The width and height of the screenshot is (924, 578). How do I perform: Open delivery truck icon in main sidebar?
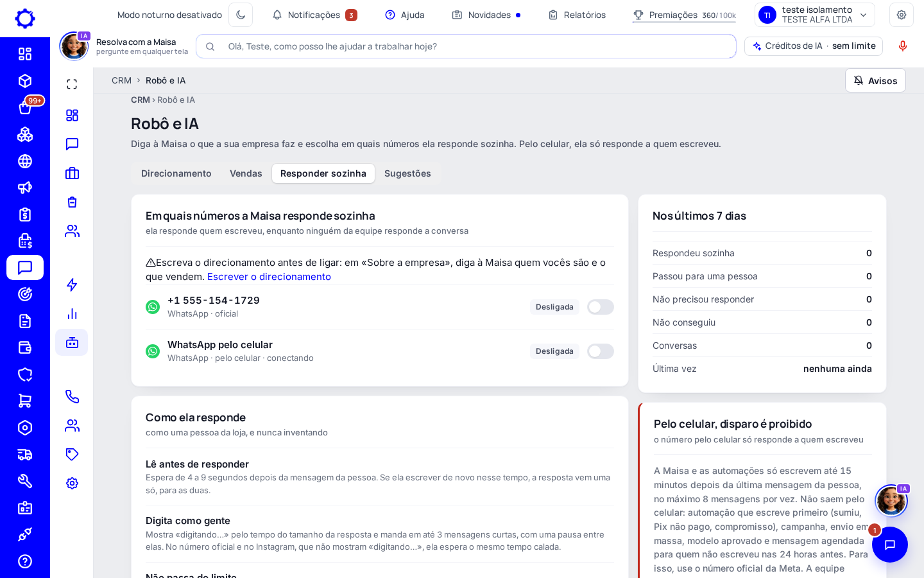tap(25, 455)
